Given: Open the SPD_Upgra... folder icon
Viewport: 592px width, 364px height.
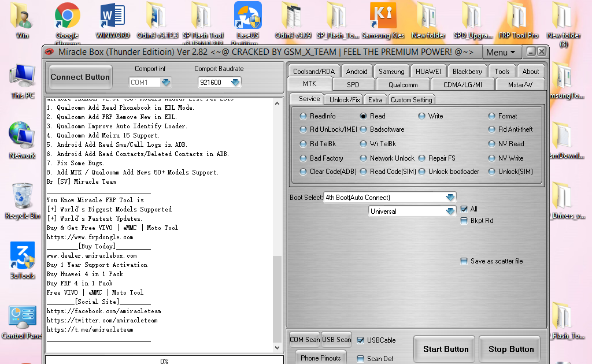Looking at the screenshot, I should 473,21.
